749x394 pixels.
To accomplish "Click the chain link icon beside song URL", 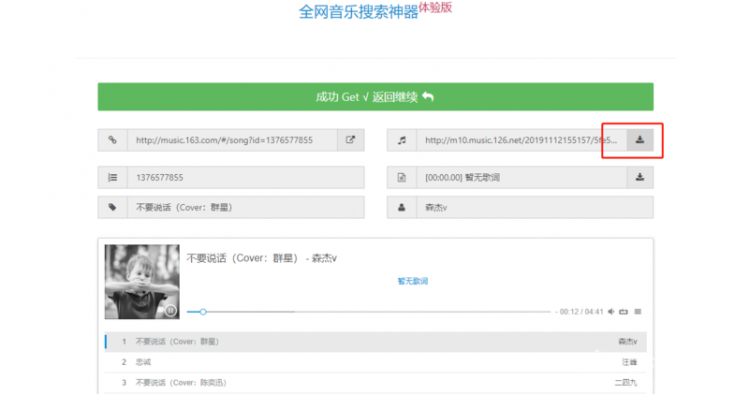I will [112, 140].
